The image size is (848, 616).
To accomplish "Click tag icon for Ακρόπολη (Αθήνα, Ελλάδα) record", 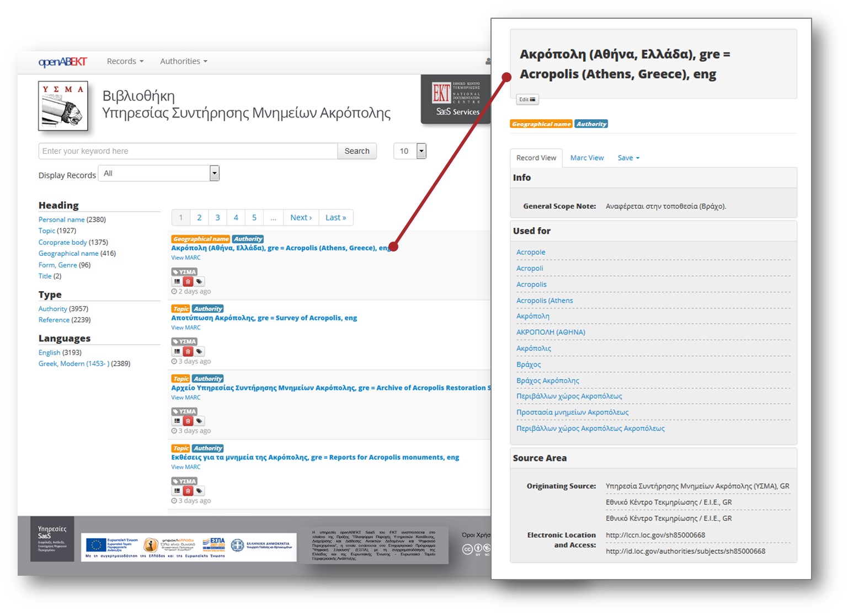I will click(199, 282).
